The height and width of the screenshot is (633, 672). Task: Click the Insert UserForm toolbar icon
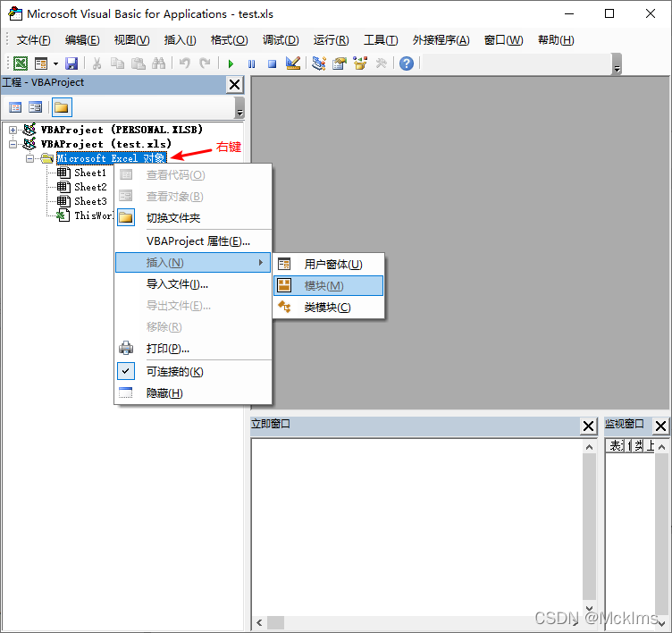(41, 63)
